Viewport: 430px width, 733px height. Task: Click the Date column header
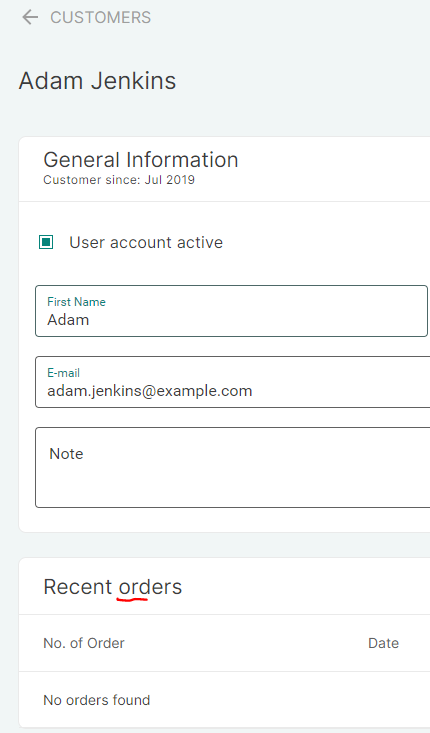383,643
